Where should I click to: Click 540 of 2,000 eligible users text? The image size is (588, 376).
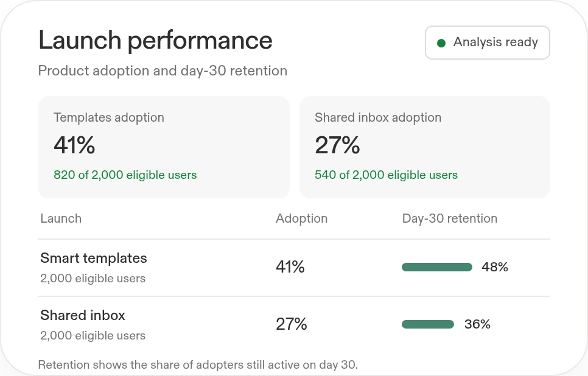(386, 175)
